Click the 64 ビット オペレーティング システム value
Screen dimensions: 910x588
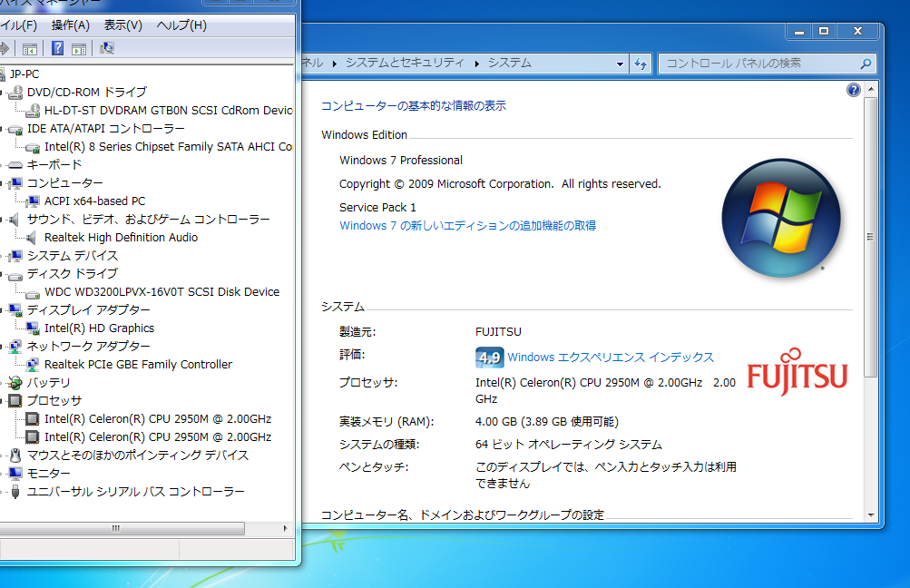pos(569,444)
